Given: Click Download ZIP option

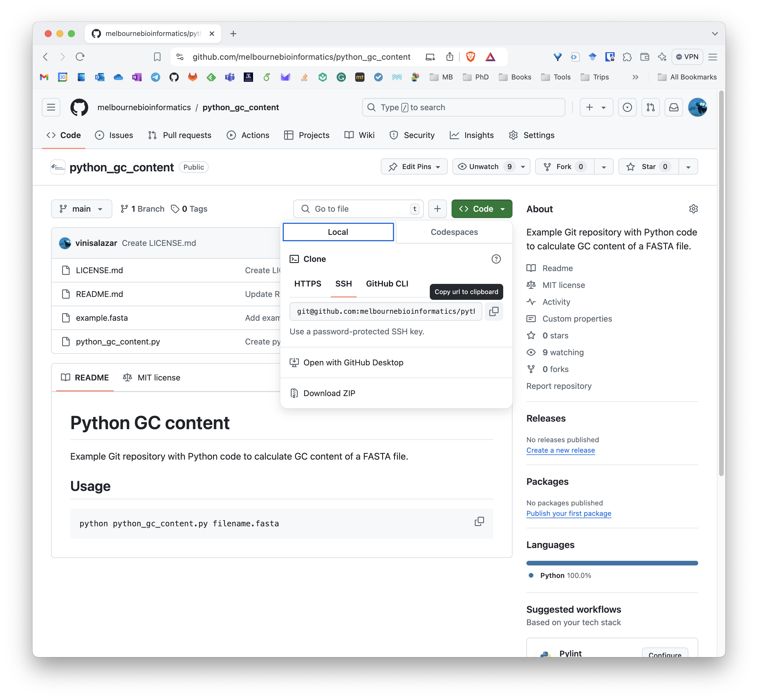Looking at the screenshot, I should [329, 393].
